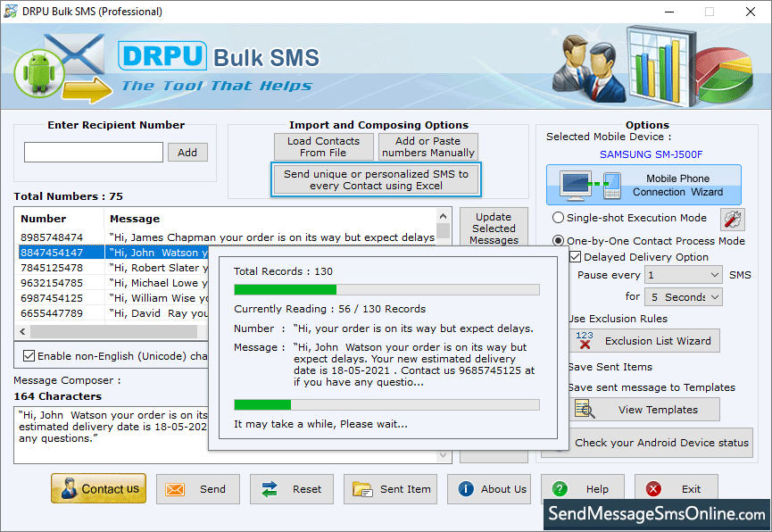Click the SAMSUNG SM-J500F device name
The image size is (772, 532).
point(651,154)
